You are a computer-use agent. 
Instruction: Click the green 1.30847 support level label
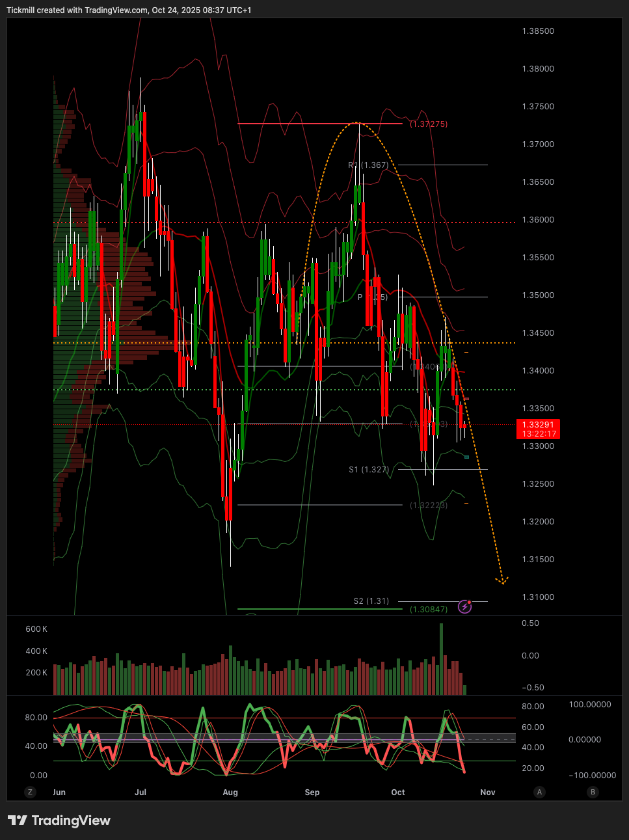[429, 610]
